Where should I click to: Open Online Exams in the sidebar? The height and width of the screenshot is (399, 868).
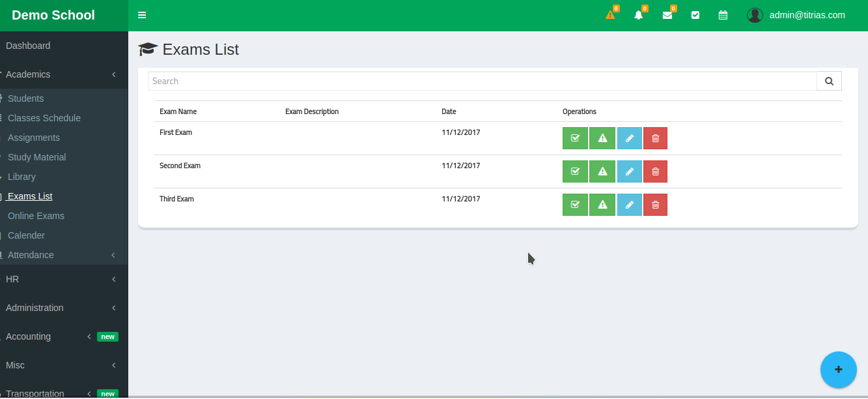(x=36, y=216)
